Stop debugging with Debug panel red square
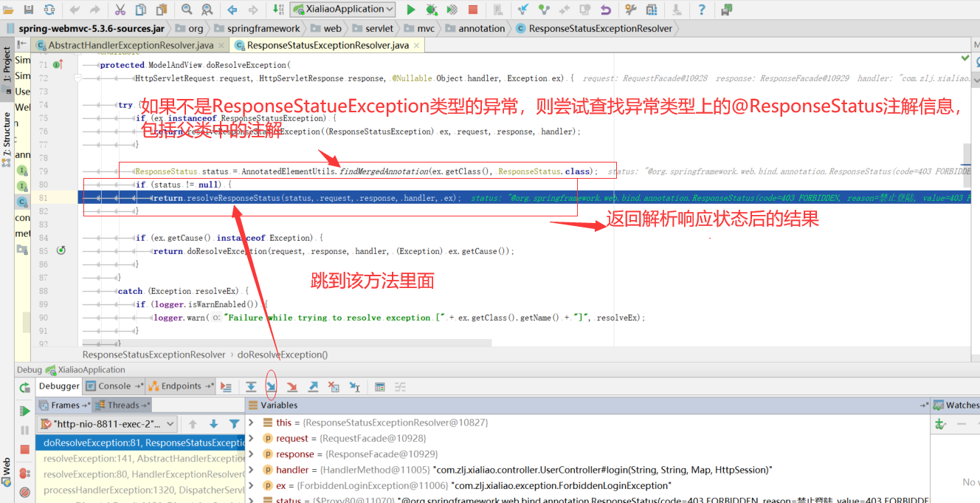This screenshot has width=980, height=503. pos(24,449)
